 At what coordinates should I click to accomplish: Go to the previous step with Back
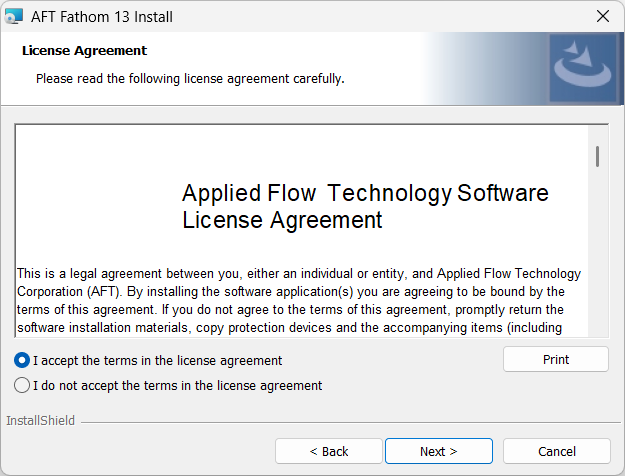coord(328,451)
